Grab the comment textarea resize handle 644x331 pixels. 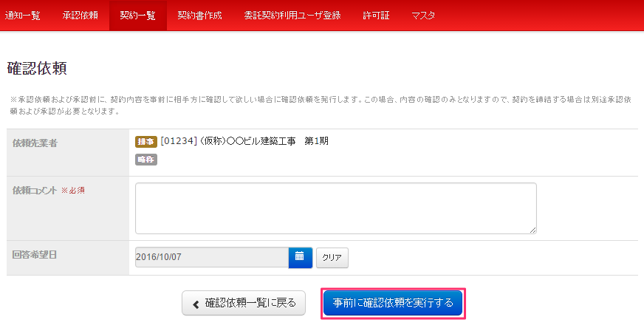click(x=532, y=229)
